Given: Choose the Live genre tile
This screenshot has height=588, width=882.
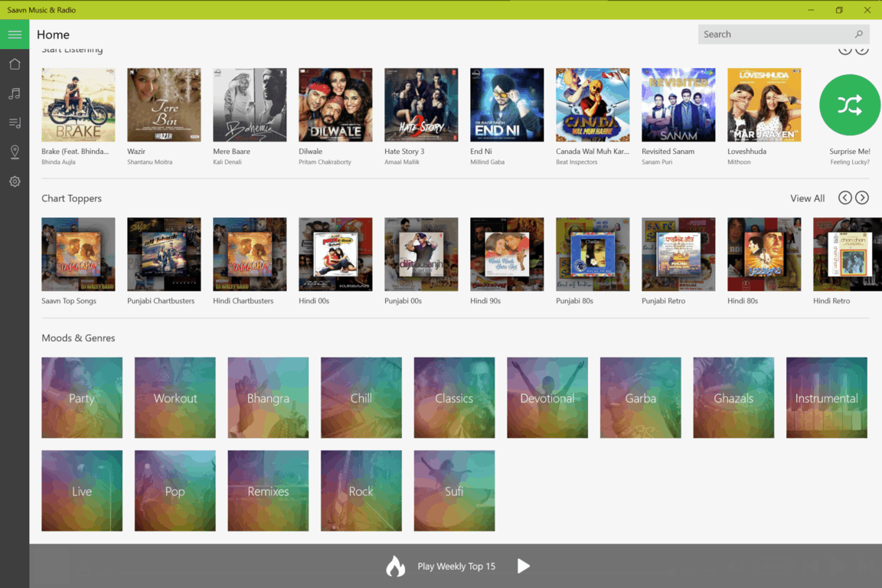Looking at the screenshot, I should click(x=82, y=491).
